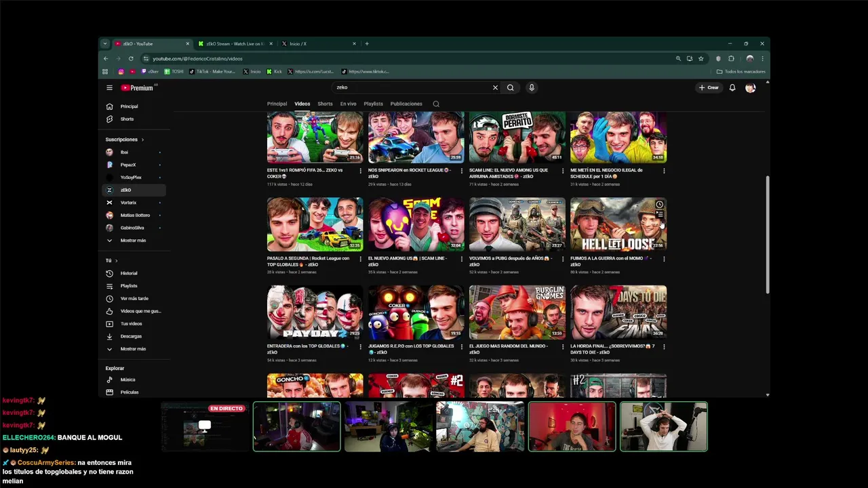
Task: Clear the search box with the X
Action: point(495,87)
